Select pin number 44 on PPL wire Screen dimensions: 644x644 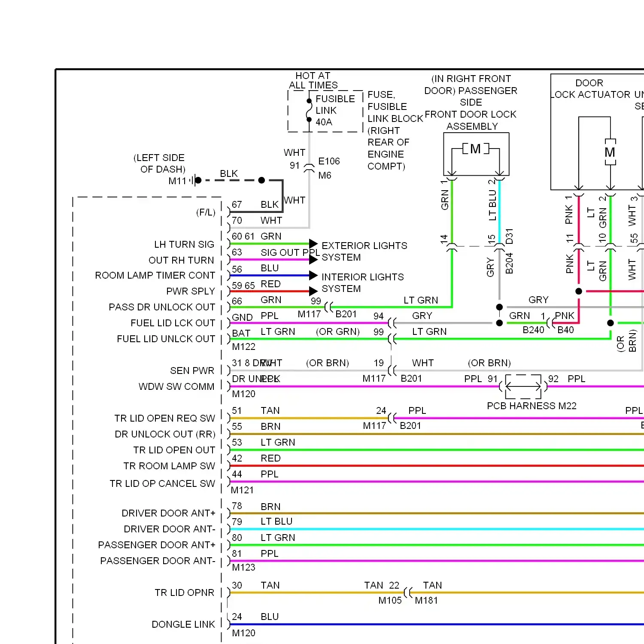(237, 474)
